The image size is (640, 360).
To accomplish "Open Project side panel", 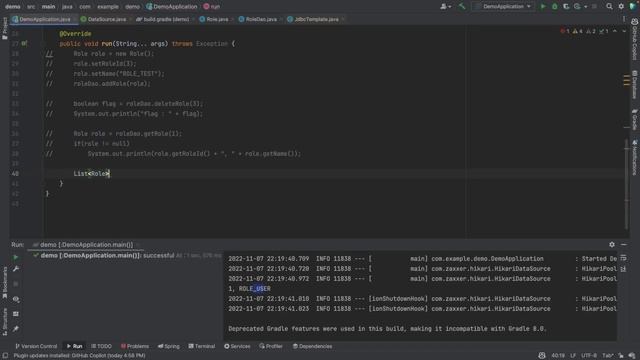I will point(5,29).
